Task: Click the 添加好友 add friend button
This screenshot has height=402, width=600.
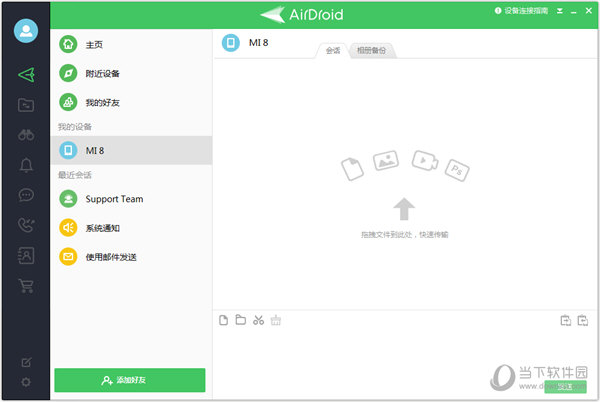Action: click(130, 380)
